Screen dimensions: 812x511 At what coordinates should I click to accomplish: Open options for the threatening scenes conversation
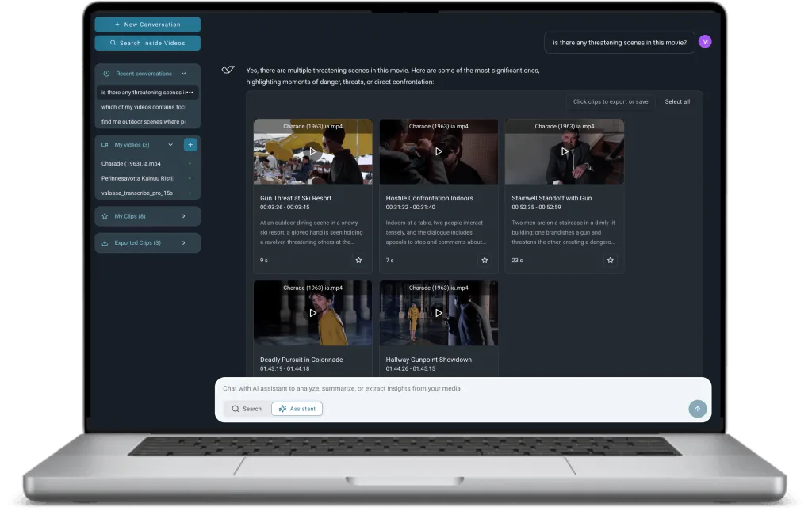pos(190,93)
